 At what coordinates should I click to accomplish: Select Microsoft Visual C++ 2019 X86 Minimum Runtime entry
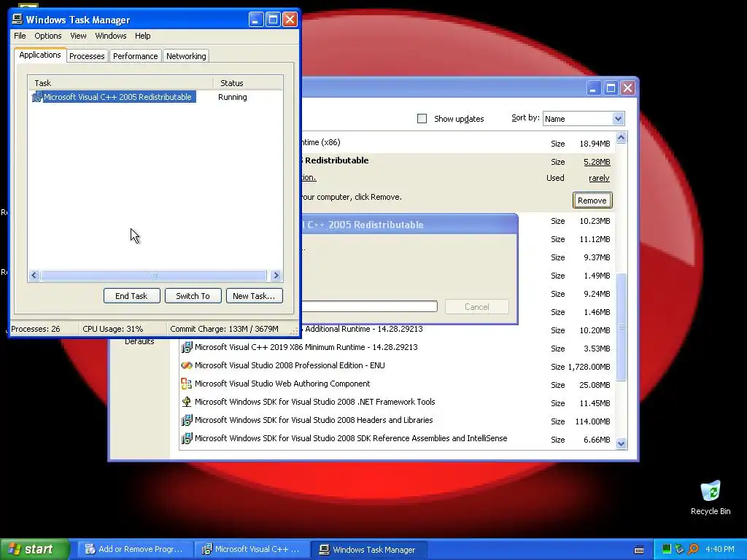(306, 347)
